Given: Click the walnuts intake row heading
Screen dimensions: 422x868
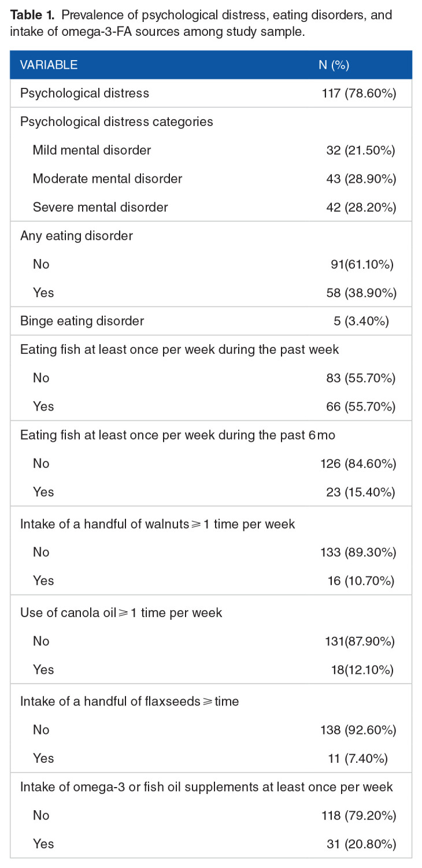Looking at the screenshot, I should [157, 524].
